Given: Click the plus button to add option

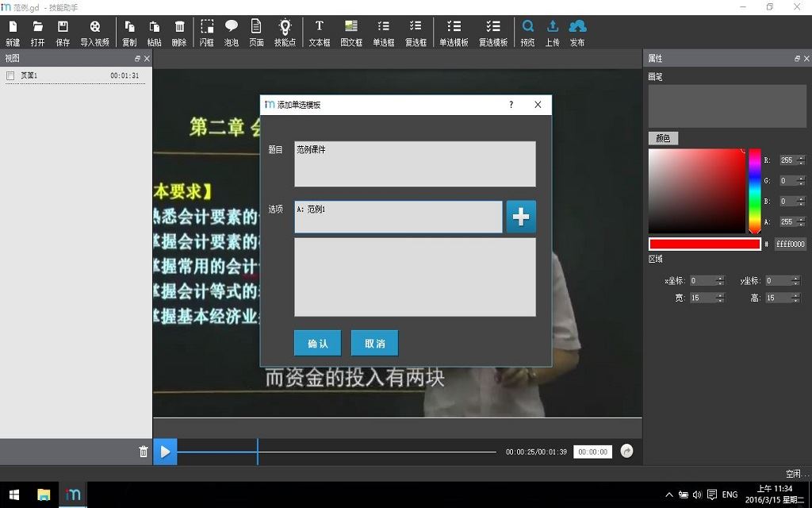Looking at the screenshot, I should click(x=521, y=217).
